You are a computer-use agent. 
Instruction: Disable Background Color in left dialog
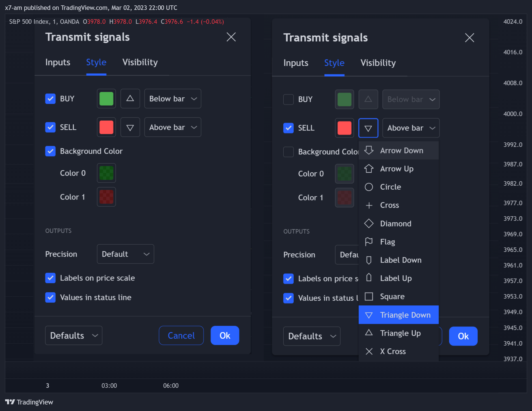pos(50,151)
